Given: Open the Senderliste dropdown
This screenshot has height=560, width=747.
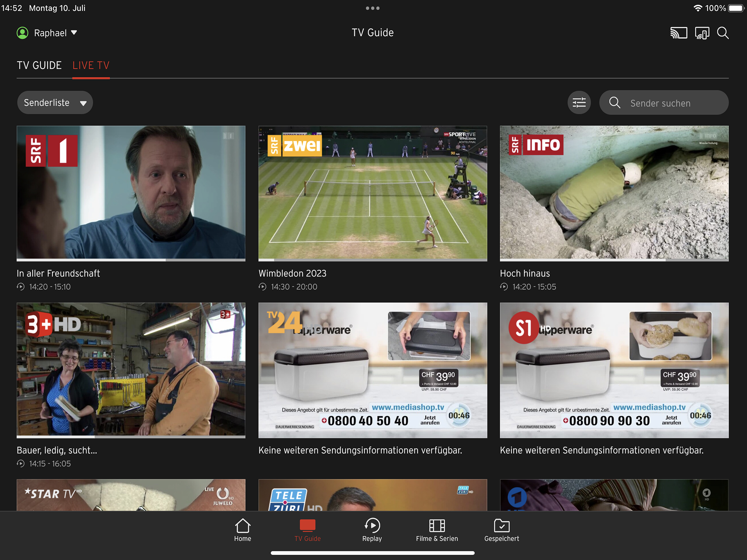Looking at the screenshot, I should [x=55, y=102].
